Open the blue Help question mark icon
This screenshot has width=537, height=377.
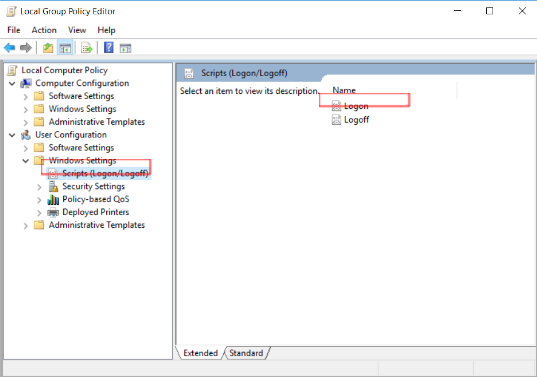pos(109,48)
